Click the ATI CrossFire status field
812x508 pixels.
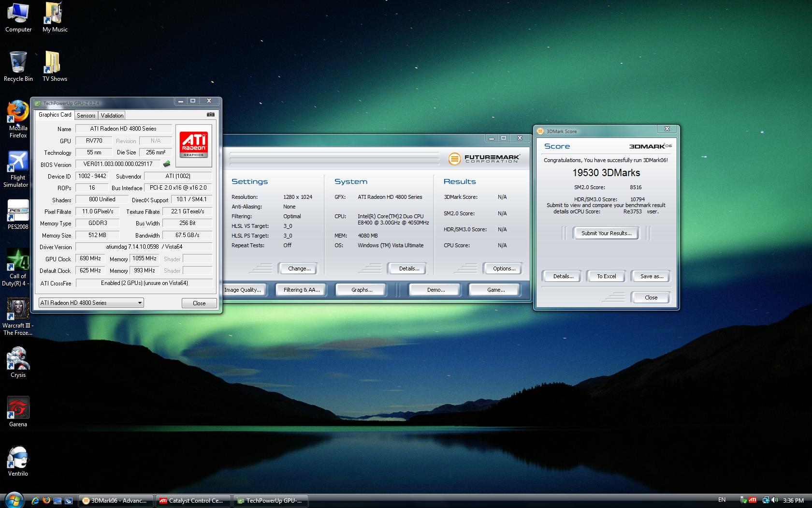[145, 283]
